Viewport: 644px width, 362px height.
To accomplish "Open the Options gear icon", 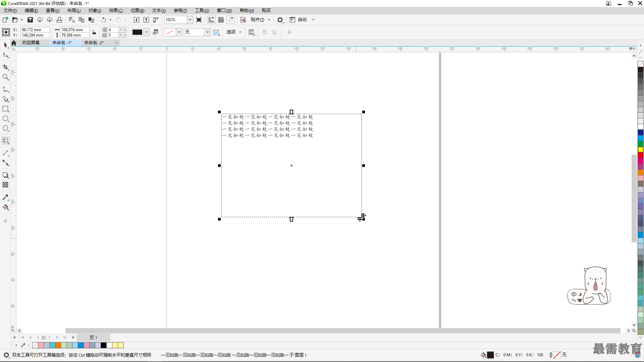I will [280, 20].
